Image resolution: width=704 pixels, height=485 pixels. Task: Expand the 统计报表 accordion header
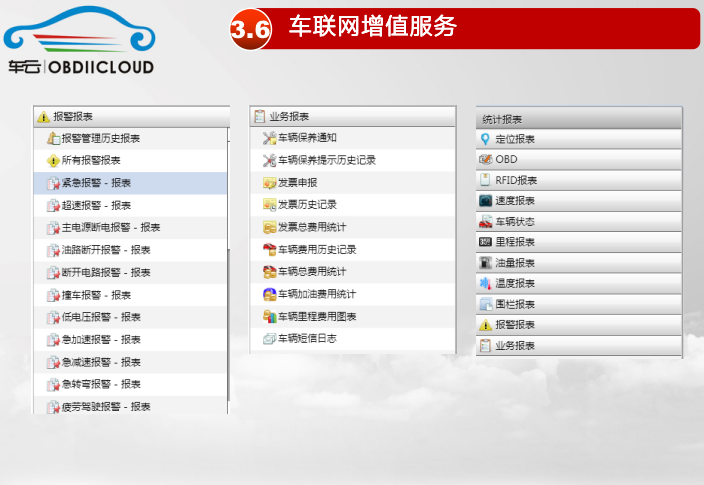579,119
